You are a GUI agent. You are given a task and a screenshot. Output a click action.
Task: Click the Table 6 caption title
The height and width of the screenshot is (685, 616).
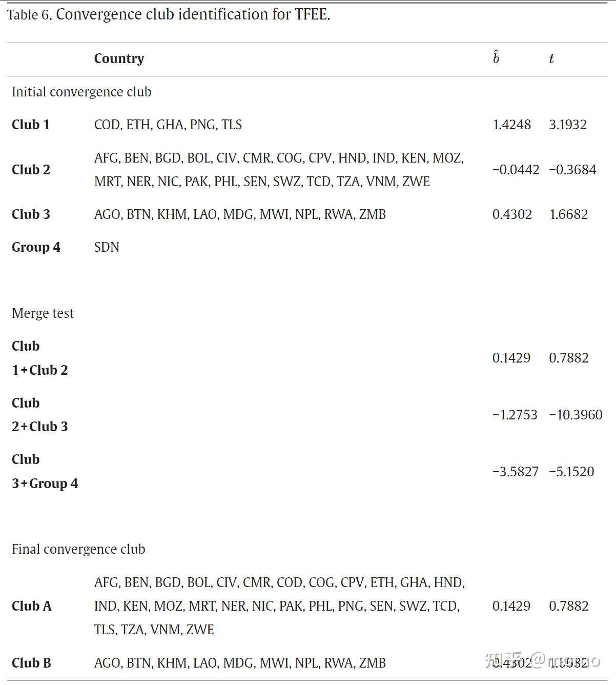[169, 14]
